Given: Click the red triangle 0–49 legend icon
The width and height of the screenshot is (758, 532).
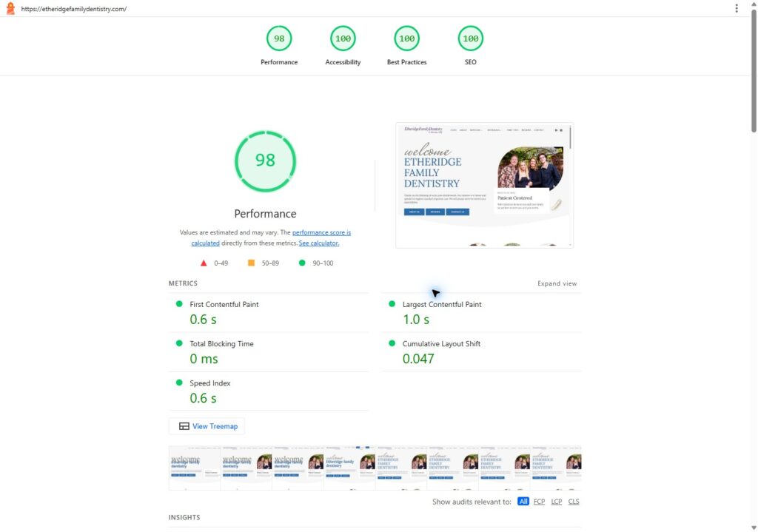Looking at the screenshot, I should tap(204, 263).
